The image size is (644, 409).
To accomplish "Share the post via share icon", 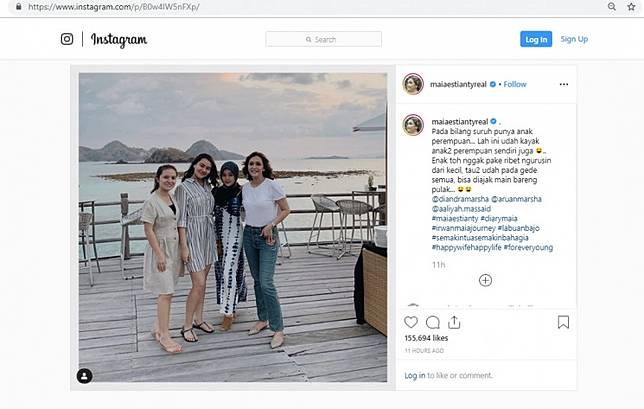I will click(x=456, y=322).
